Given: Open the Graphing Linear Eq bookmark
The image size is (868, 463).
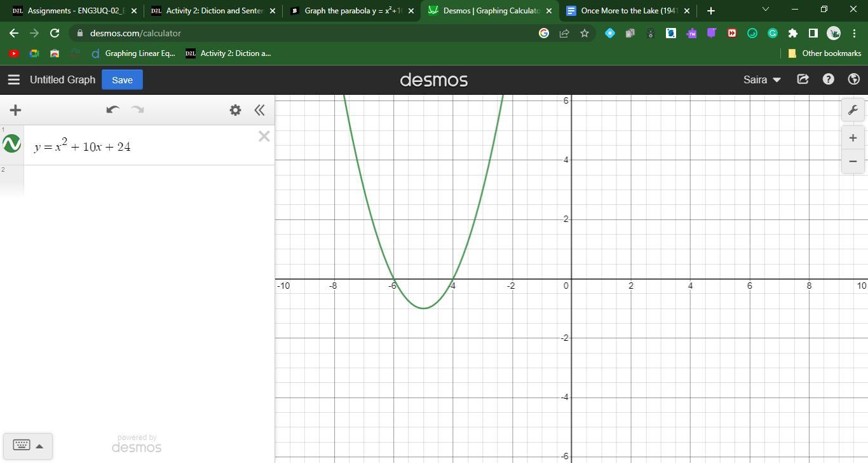Looking at the screenshot, I should pyautogui.click(x=133, y=53).
